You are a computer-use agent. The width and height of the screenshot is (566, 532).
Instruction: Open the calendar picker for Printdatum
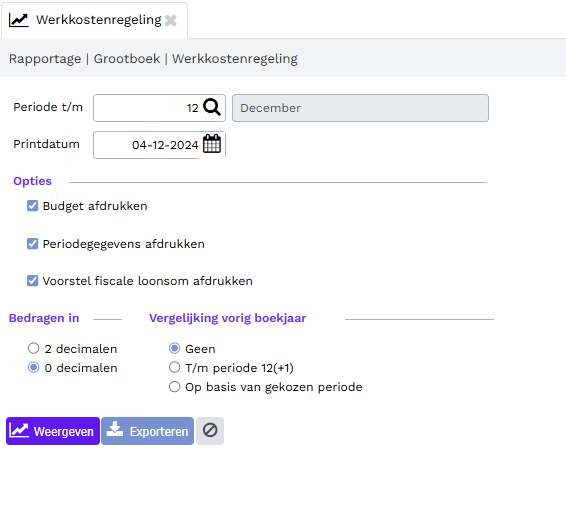click(x=212, y=144)
